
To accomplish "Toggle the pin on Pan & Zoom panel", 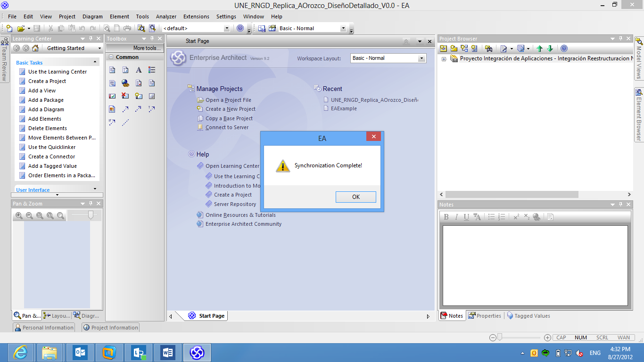I will (91, 204).
